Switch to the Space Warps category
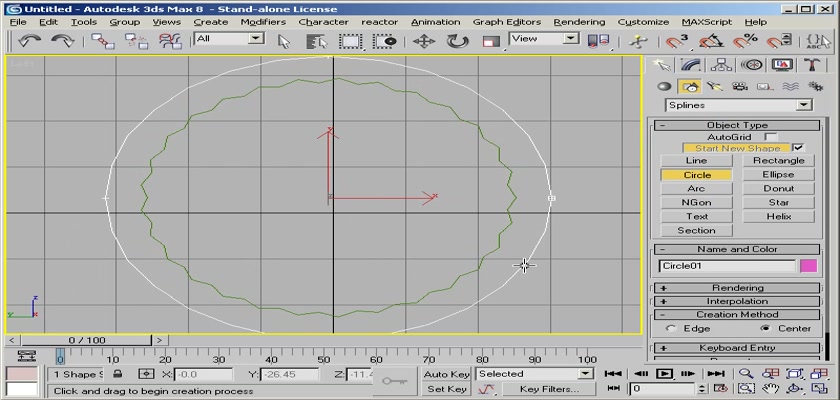Image resolution: width=840 pixels, height=400 pixels. point(790,87)
